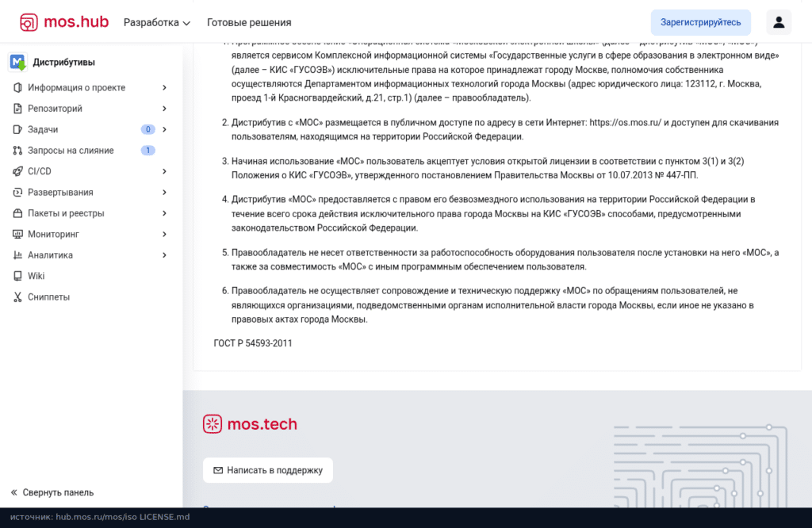Click the mos.hub logo icon

(x=29, y=22)
